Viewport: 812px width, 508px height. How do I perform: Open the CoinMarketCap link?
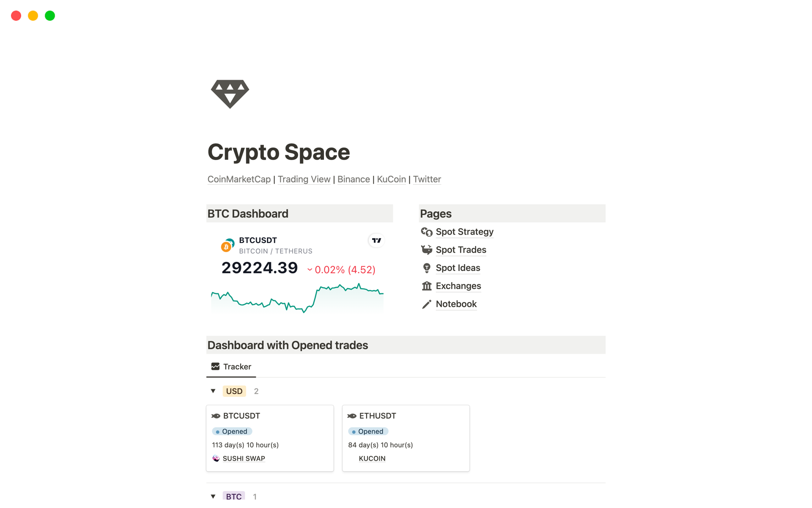pos(239,179)
